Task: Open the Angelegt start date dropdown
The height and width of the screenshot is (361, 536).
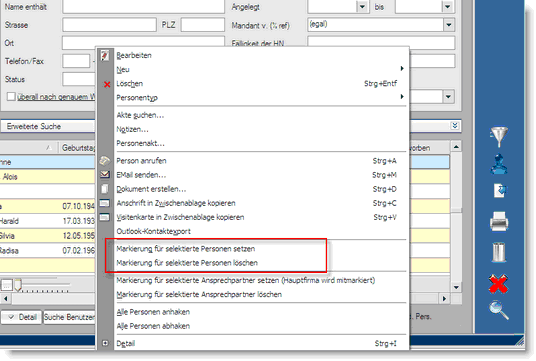Action: [x=362, y=6]
